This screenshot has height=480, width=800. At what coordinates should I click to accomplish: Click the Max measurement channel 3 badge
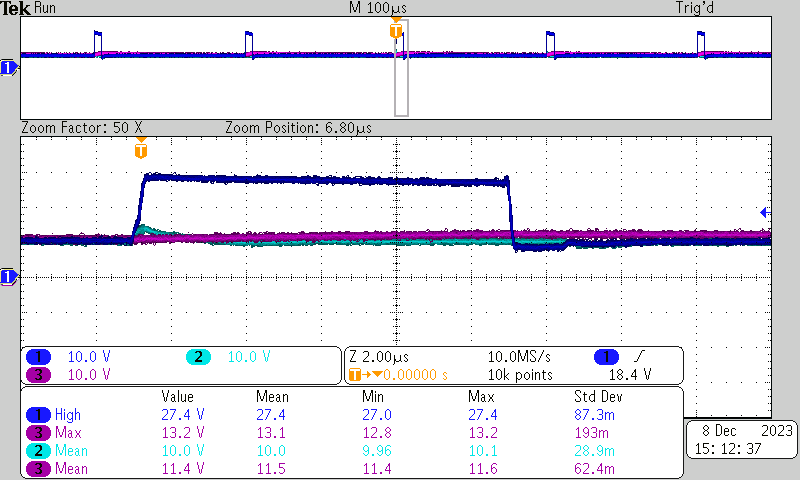39,432
